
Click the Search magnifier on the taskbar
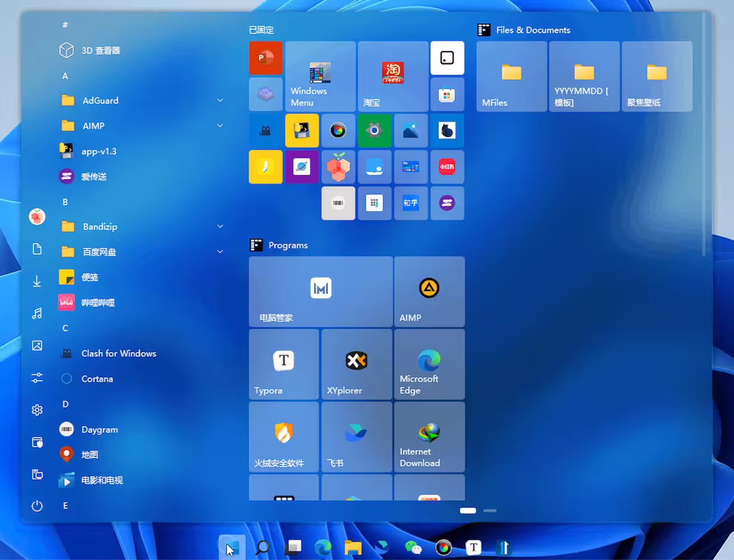pyautogui.click(x=262, y=547)
